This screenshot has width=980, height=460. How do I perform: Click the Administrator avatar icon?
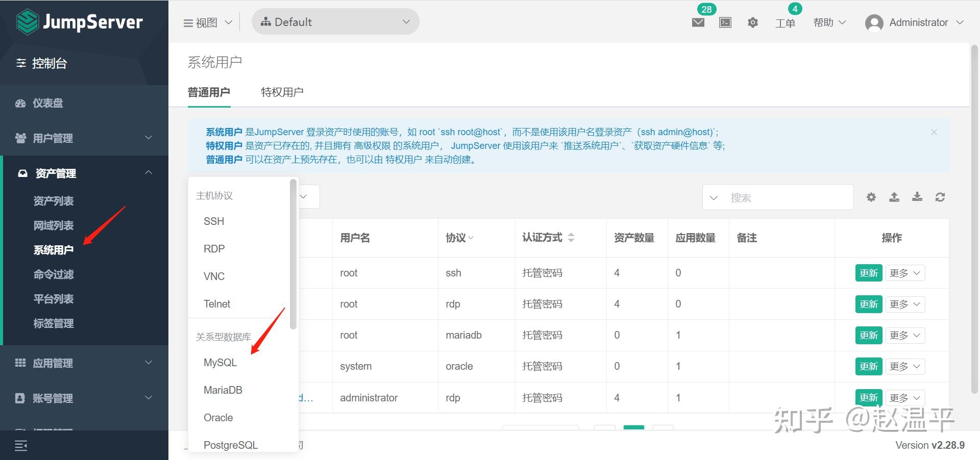coord(874,22)
